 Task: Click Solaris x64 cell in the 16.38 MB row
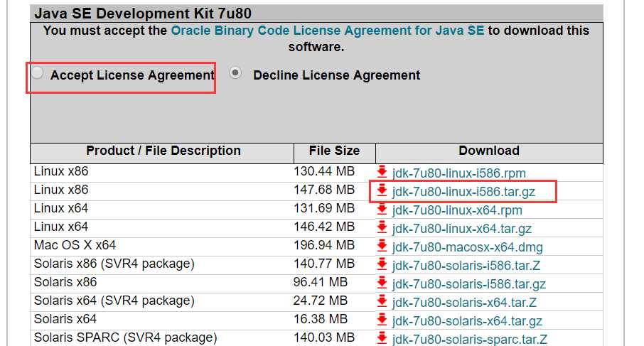65,319
